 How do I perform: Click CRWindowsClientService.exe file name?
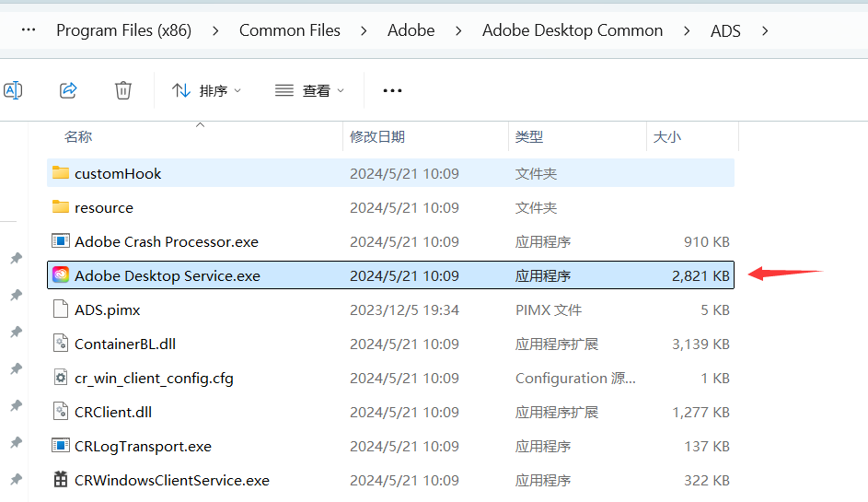[171, 481]
